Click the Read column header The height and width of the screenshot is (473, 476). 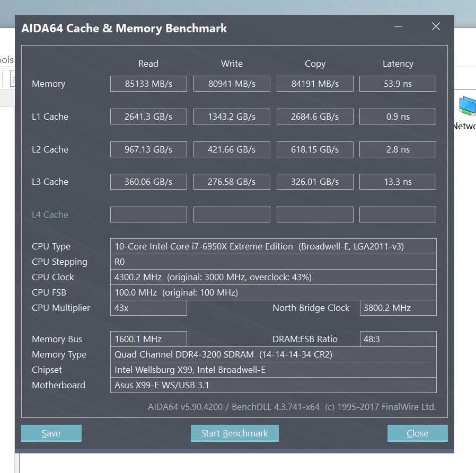[x=148, y=64]
